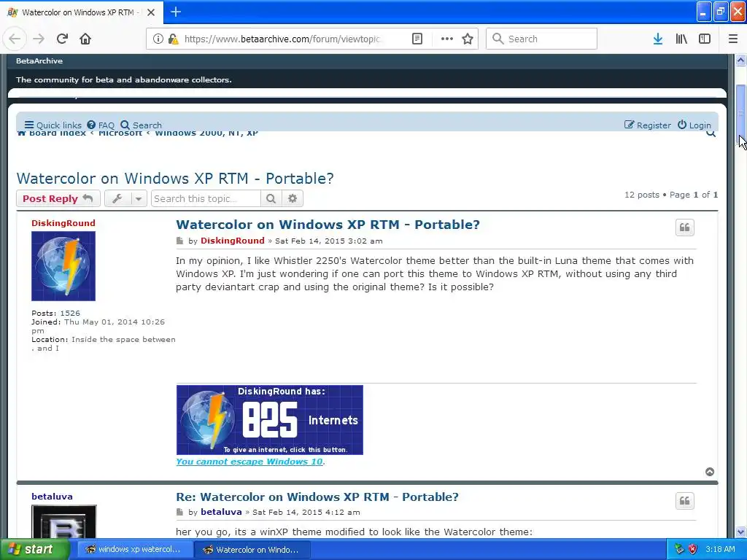
Task: Open page actions three-dot menu
Action: [x=447, y=39]
